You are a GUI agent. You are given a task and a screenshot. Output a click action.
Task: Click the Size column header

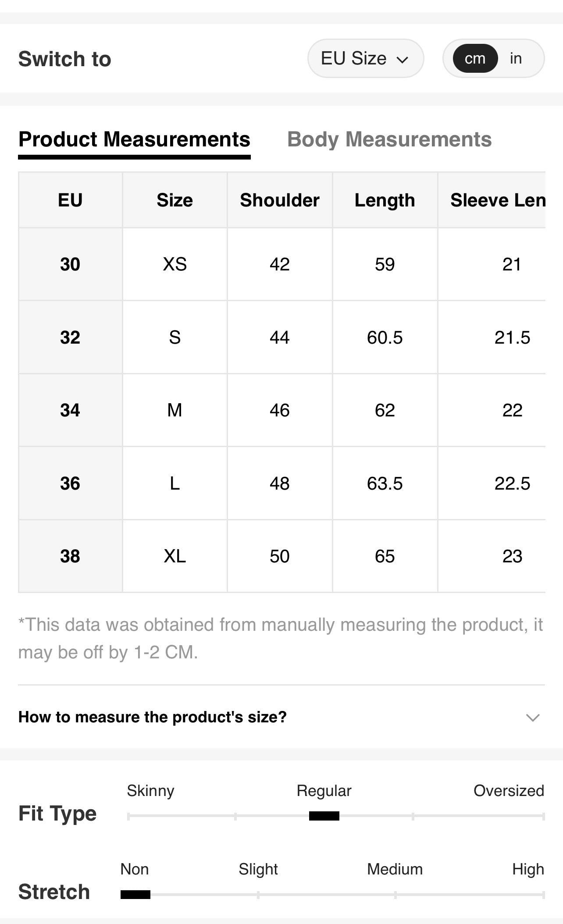[175, 200]
